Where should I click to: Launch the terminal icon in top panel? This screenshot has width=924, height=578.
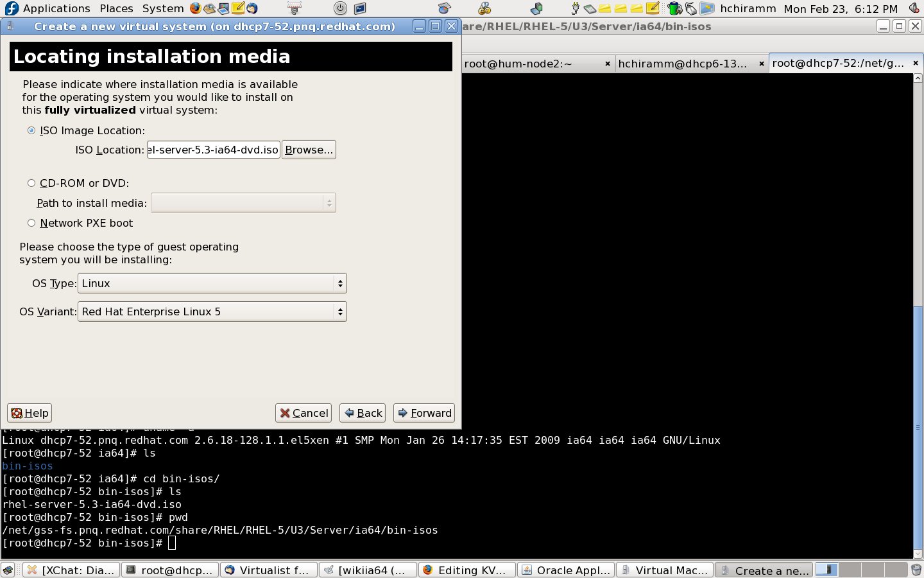(x=360, y=8)
